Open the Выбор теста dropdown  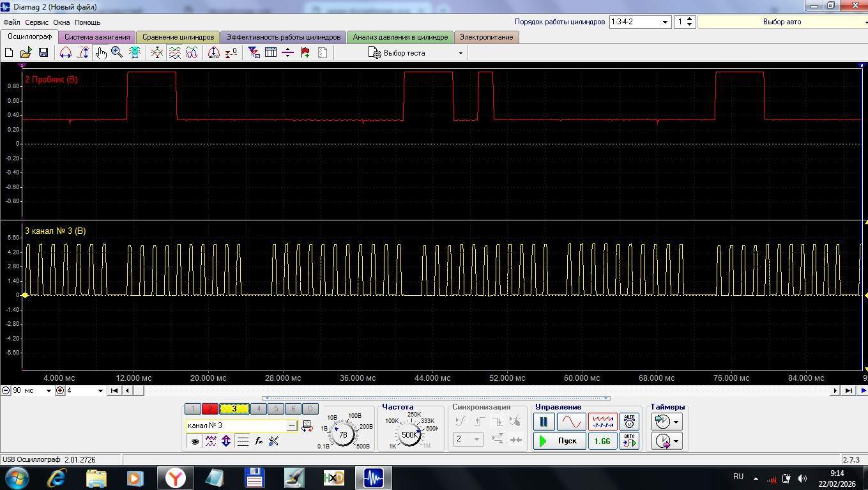click(x=416, y=53)
